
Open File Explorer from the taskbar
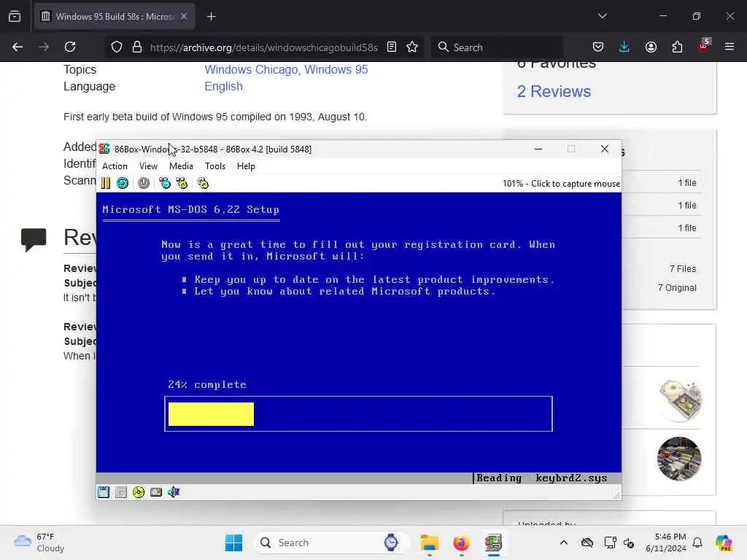pos(429,542)
